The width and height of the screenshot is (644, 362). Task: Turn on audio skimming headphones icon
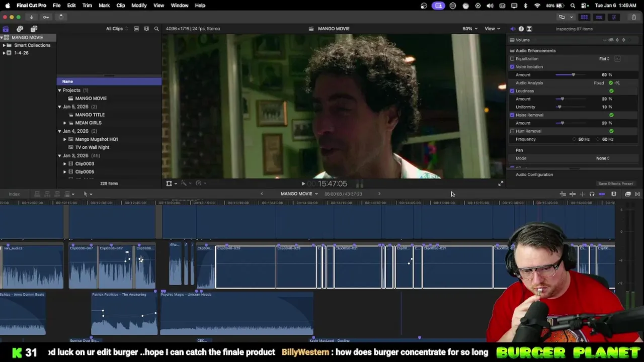coord(592,194)
